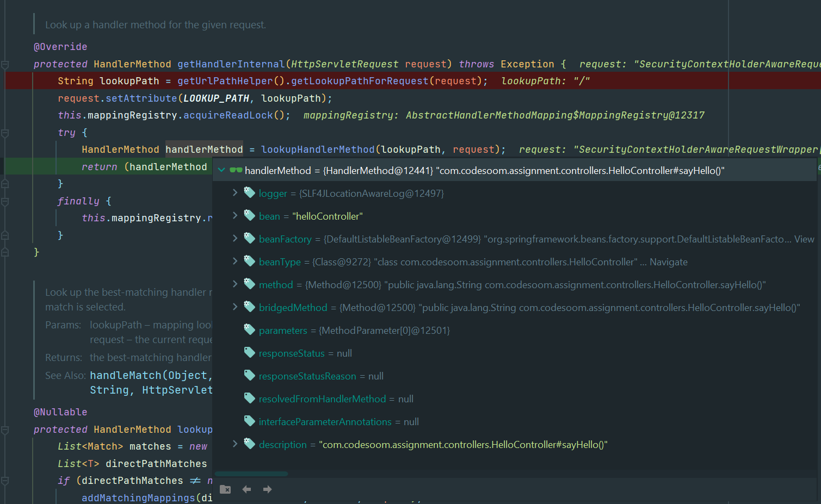Go forward with the right arrow icon
Screen dimensions: 821x504
(267, 489)
